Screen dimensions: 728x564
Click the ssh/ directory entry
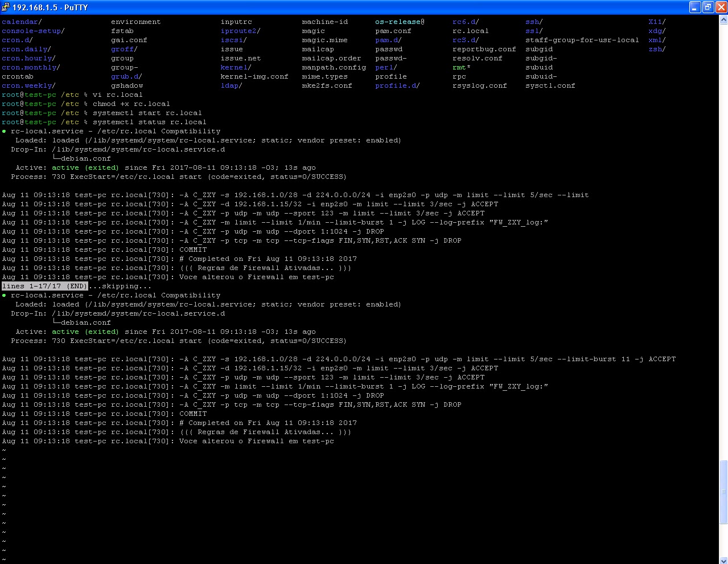[533, 22]
